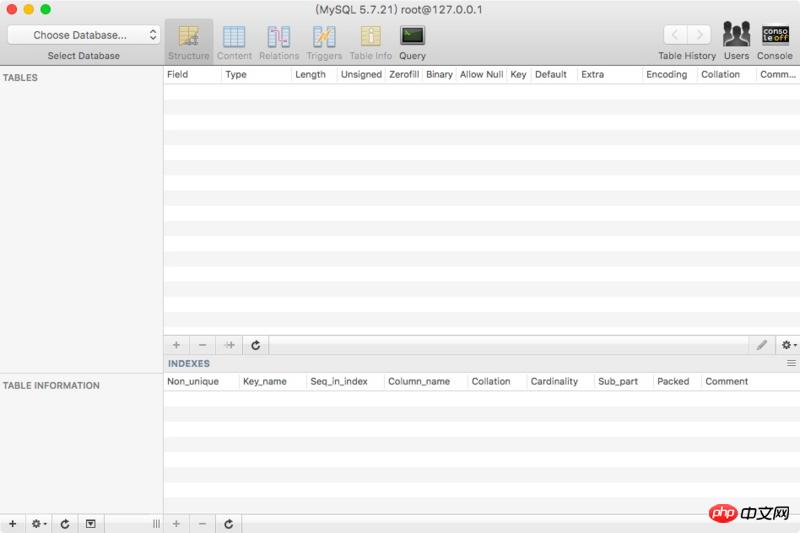The width and height of the screenshot is (800, 533).
Task: Sort by the Field column header
Action: click(x=193, y=74)
